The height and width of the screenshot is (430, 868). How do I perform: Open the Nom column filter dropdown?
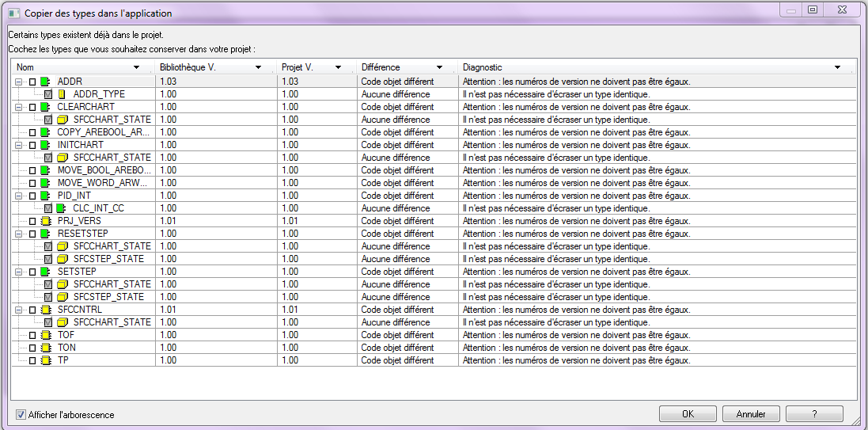pyautogui.click(x=137, y=68)
